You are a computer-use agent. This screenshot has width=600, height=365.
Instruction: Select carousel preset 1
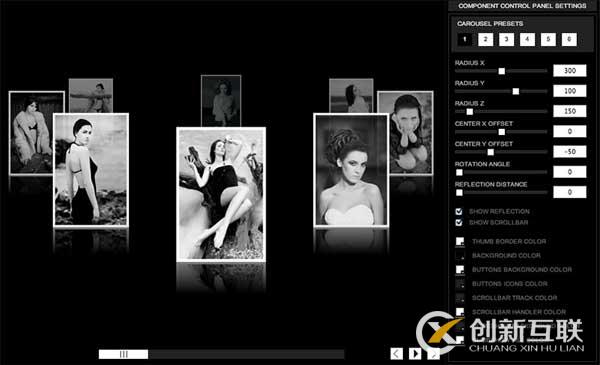465,39
